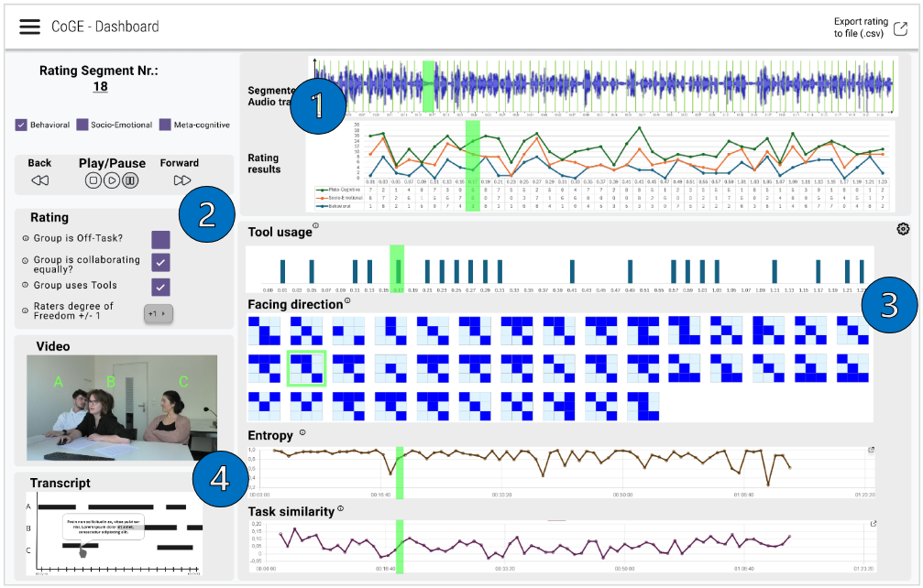Pause playback with the pause icon

(131, 180)
